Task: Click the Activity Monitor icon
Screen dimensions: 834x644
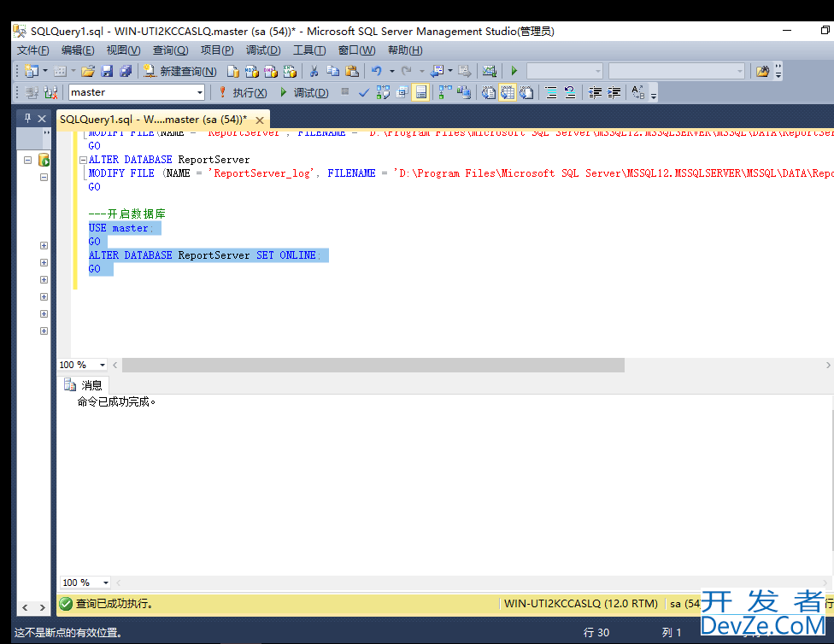Action: click(x=490, y=71)
